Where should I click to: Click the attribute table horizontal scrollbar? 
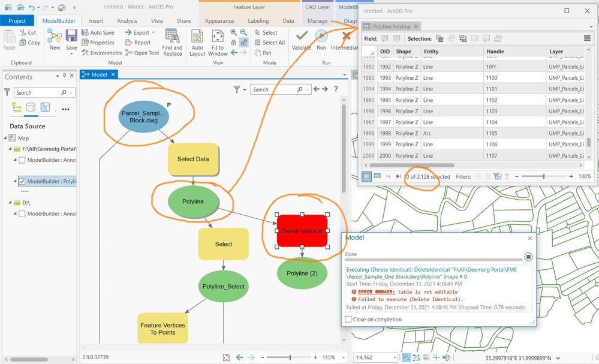click(x=412, y=166)
